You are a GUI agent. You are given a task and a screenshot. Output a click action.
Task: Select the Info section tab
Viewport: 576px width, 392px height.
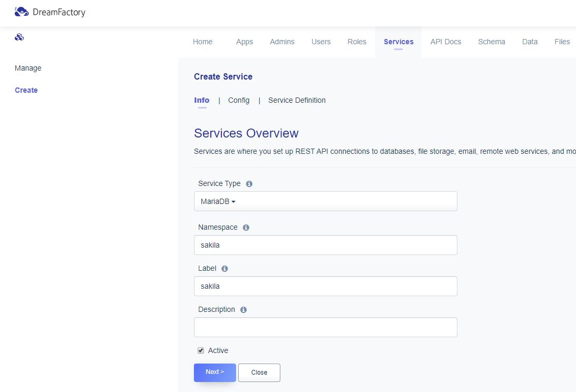tap(202, 100)
